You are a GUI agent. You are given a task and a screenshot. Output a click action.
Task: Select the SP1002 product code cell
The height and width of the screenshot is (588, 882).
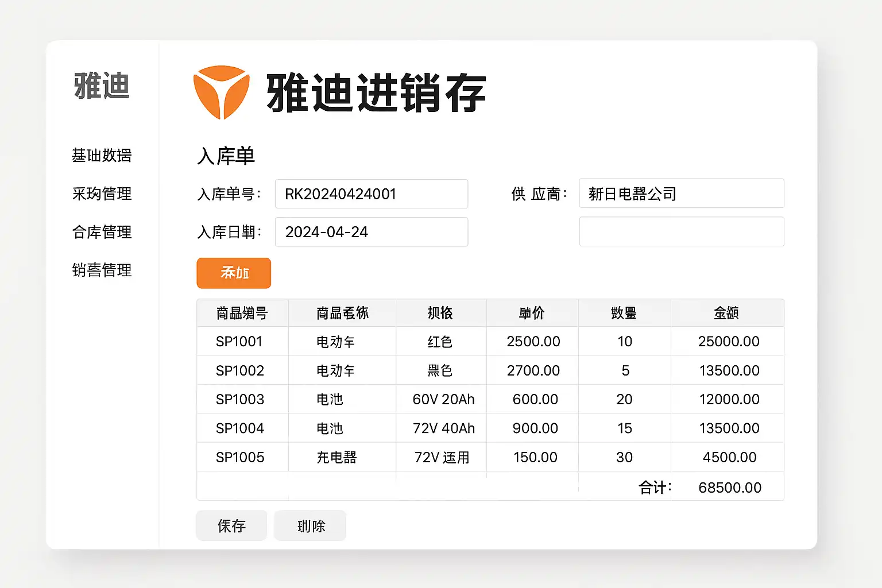click(240, 370)
